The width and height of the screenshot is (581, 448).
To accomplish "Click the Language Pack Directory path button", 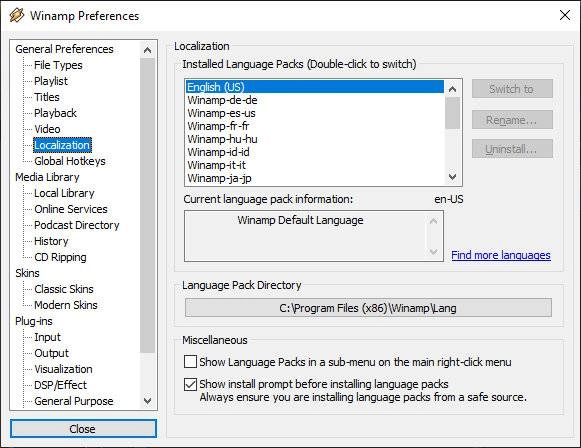I will (x=368, y=308).
